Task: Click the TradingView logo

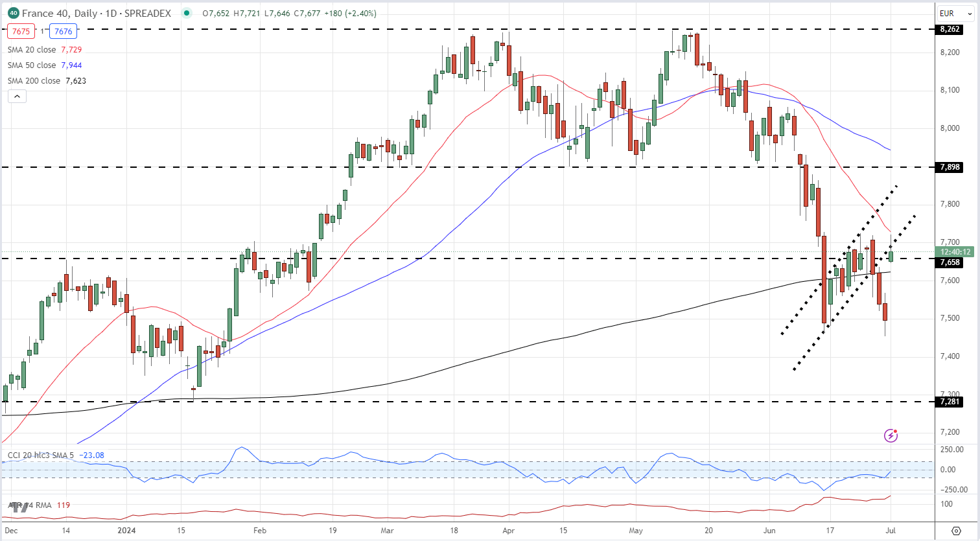Action: [19, 507]
